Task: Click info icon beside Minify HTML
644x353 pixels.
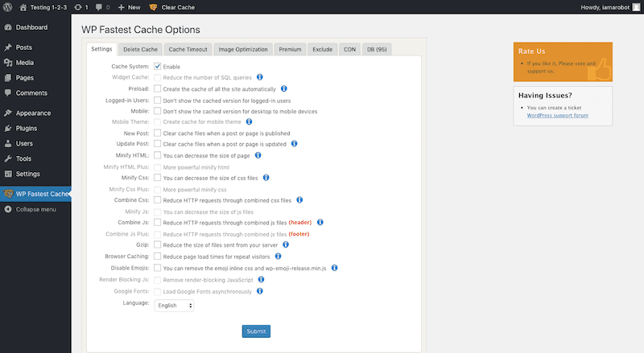Action: (x=258, y=155)
